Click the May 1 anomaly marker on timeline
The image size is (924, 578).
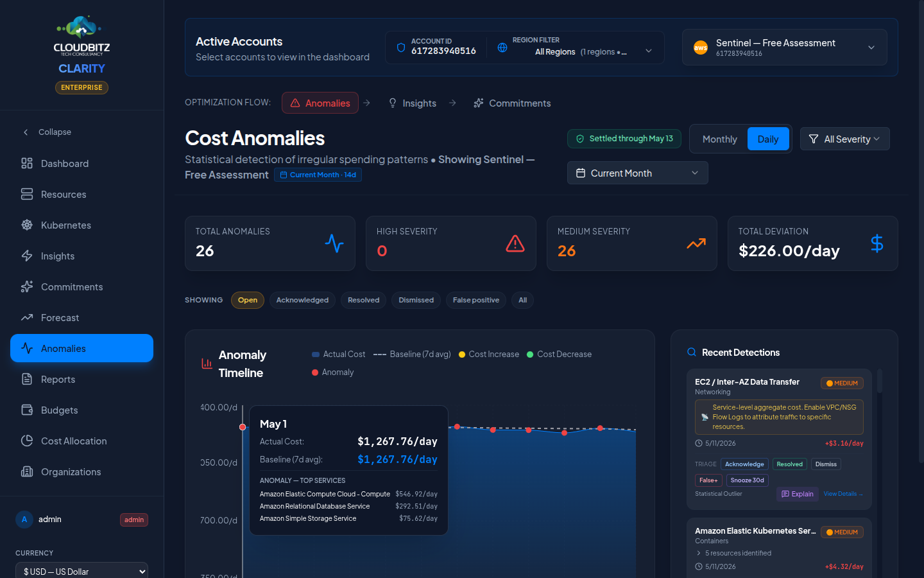[x=243, y=427]
